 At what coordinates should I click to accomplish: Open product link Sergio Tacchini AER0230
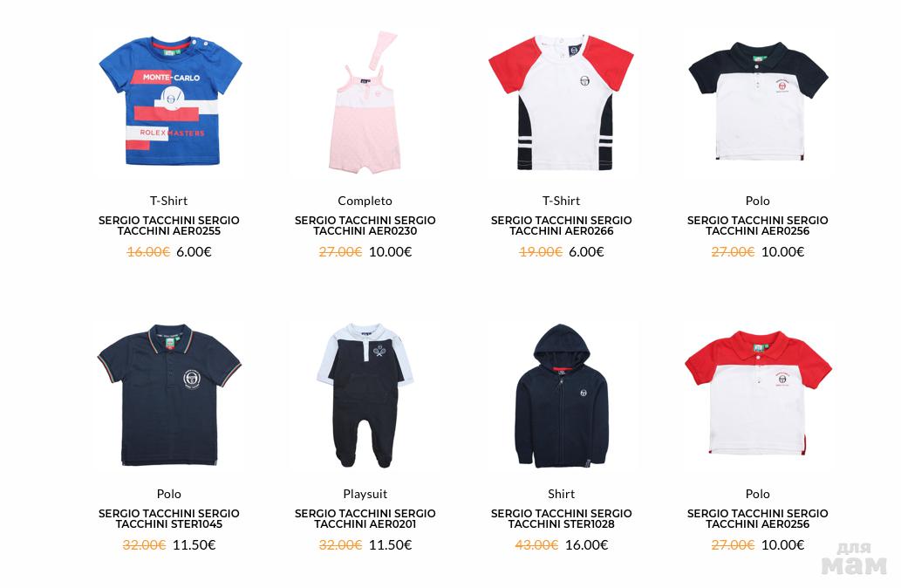(x=365, y=225)
